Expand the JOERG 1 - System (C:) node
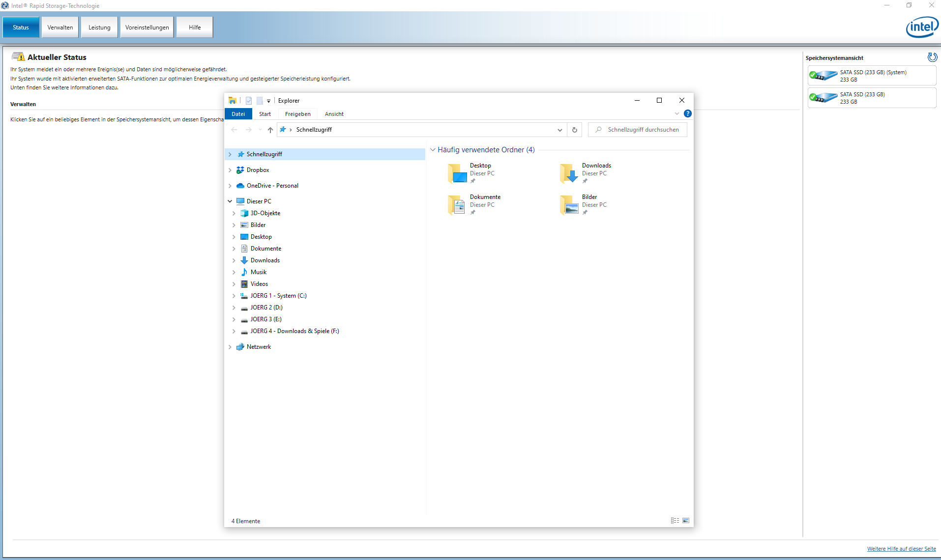 coord(234,296)
